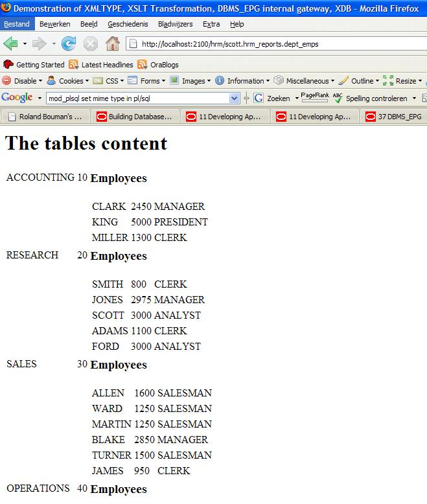Open the forward button history arrow
Viewport: 427px width, 504px height.
click(54, 43)
